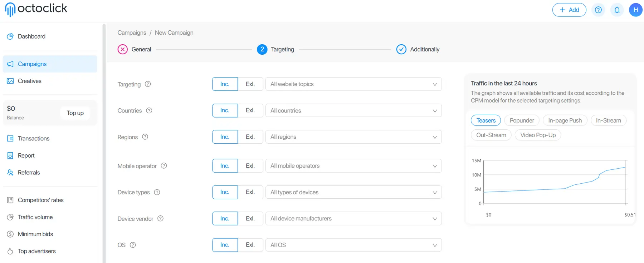Open the All types of devices dropdown
Image resolution: width=644 pixels, height=263 pixels.
(353, 192)
